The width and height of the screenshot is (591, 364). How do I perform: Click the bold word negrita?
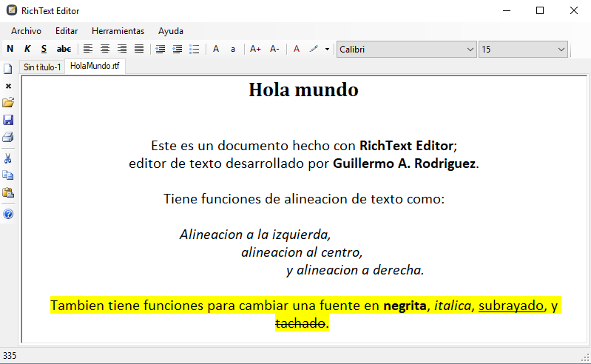tap(405, 306)
